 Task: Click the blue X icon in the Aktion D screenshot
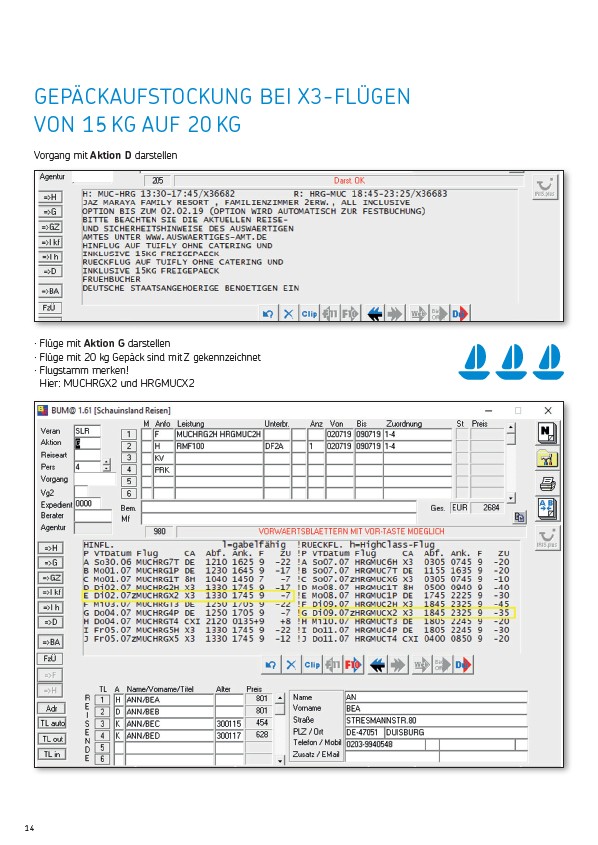pos(288,314)
